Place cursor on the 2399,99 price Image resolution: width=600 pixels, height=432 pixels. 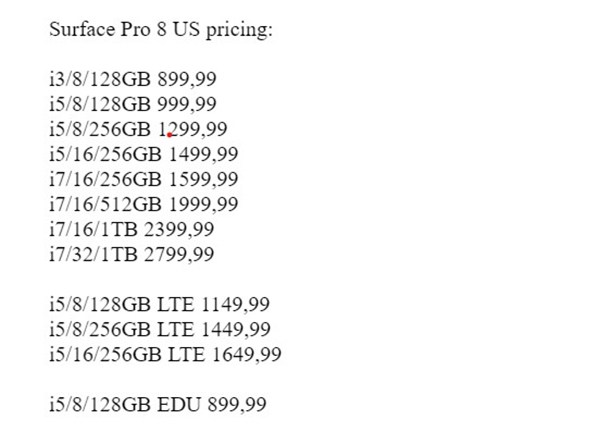[x=179, y=229]
